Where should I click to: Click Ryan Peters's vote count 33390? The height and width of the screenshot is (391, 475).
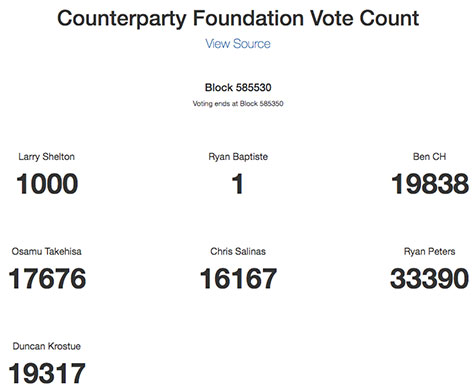429,278
